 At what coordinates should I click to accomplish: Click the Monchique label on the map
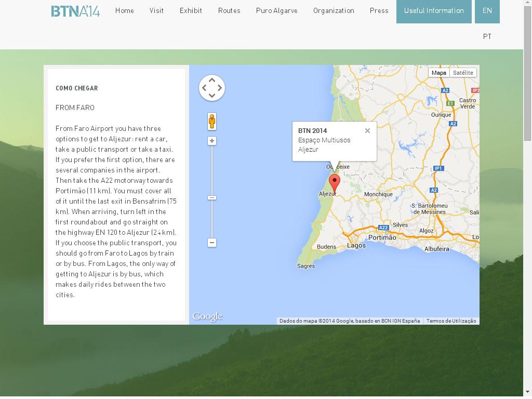coord(378,194)
